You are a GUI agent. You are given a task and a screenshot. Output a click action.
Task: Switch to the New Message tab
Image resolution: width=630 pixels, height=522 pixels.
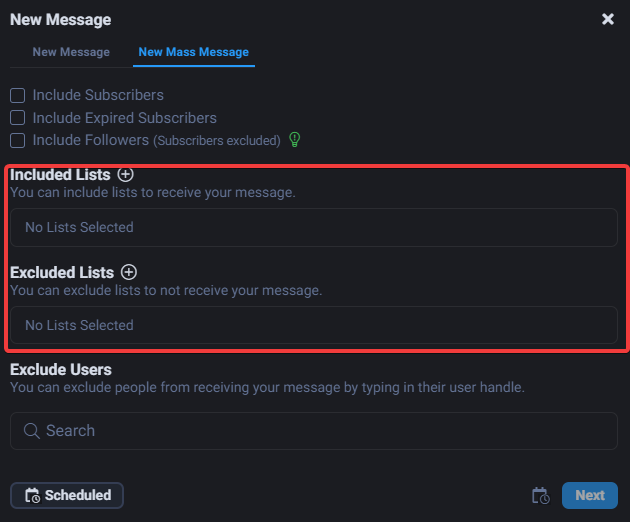(x=71, y=52)
